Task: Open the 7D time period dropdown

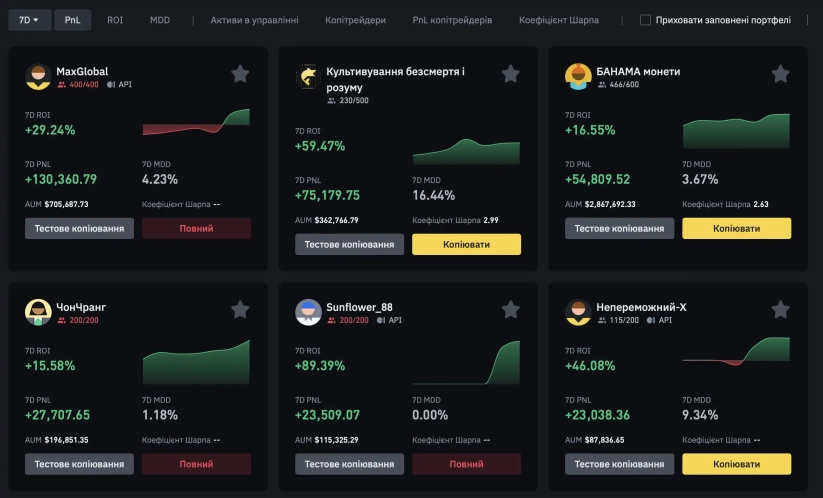Action: 28,20
